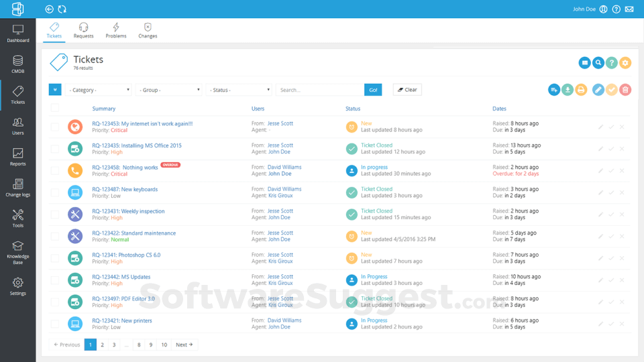
Task: Open ticket RQ-123431: Weekly inspection
Action: 128,211
